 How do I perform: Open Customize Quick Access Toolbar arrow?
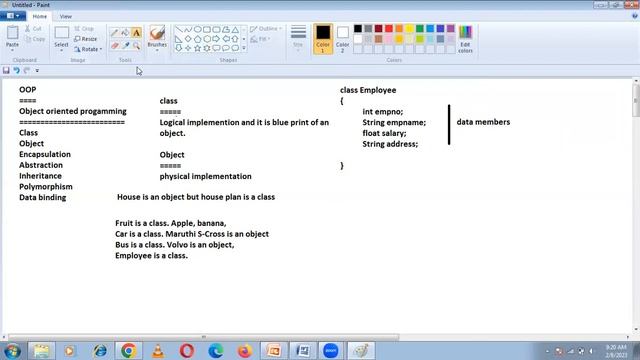[x=37, y=70]
